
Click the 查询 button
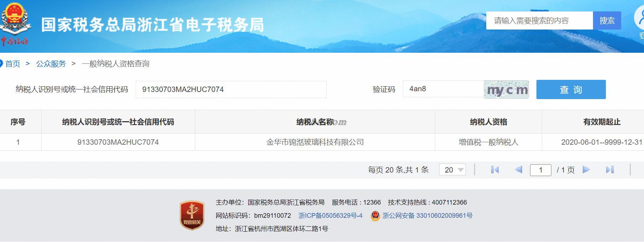pyautogui.click(x=571, y=89)
